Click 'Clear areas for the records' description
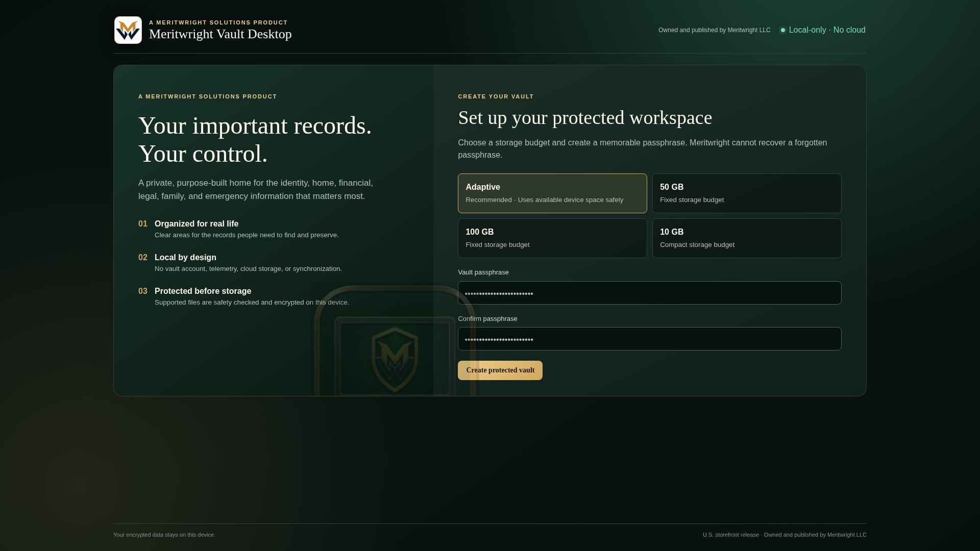Screen dimensions: 980x551 click(x=247, y=235)
